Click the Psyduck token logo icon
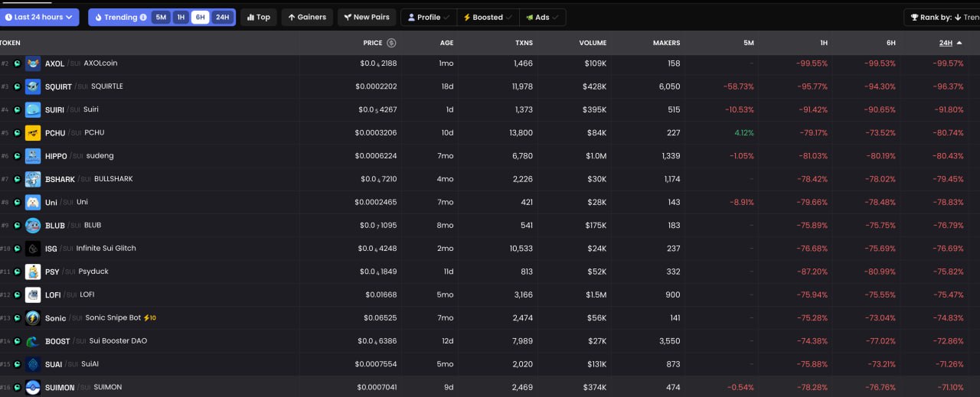 [33, 272]
